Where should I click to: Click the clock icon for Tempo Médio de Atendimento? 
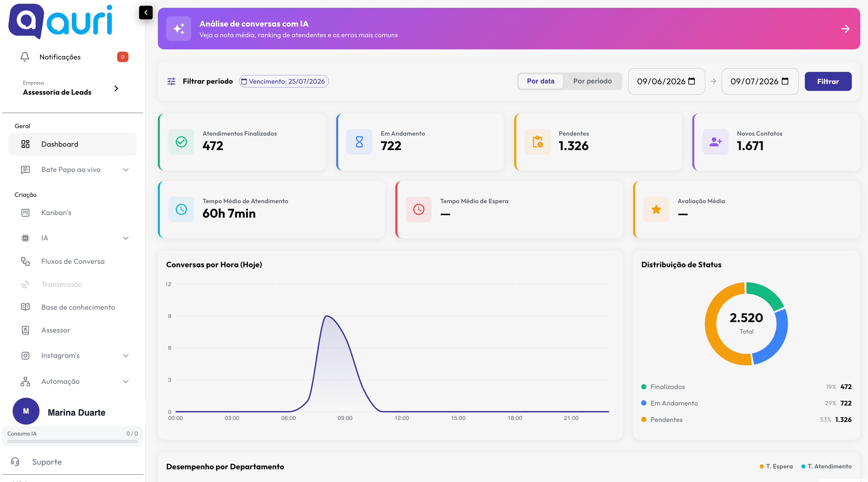pos(181,209)
